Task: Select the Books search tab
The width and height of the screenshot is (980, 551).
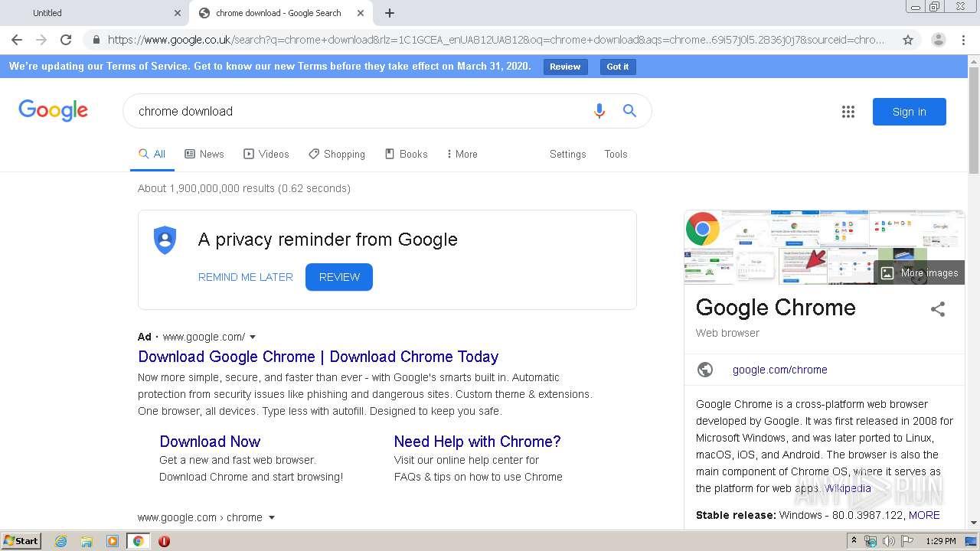Action: [x=407, y=154]
